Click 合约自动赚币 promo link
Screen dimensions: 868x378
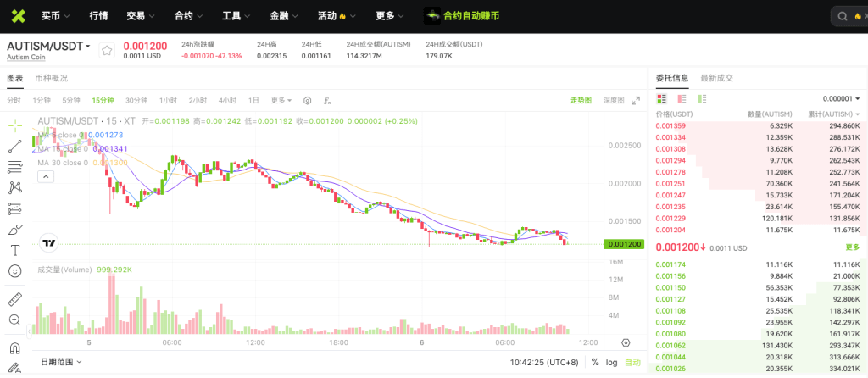point(471,16)
